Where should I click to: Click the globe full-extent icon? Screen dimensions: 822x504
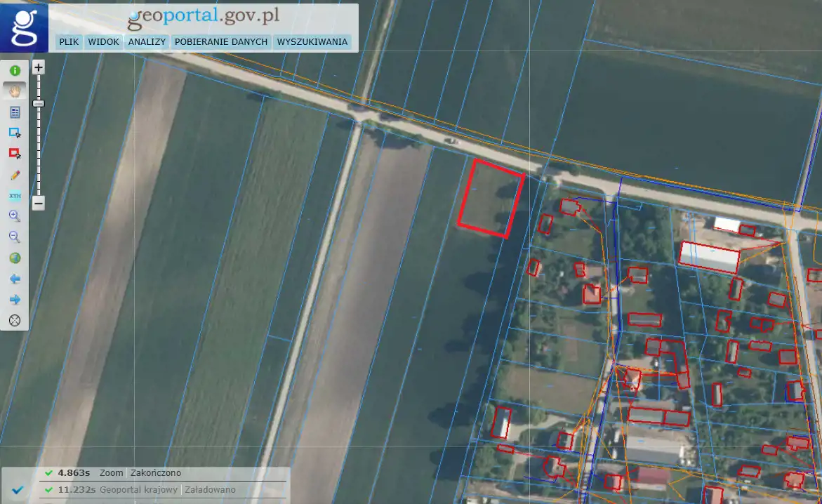coord(15,258)
